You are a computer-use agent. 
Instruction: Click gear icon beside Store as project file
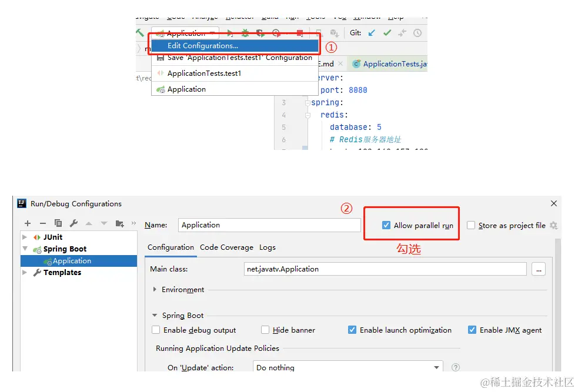pyautogui.click(x=553, y=225)
